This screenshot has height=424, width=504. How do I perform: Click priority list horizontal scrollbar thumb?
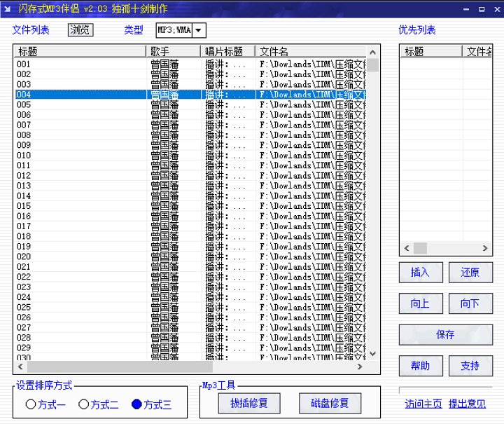click(x=420, y=248)
